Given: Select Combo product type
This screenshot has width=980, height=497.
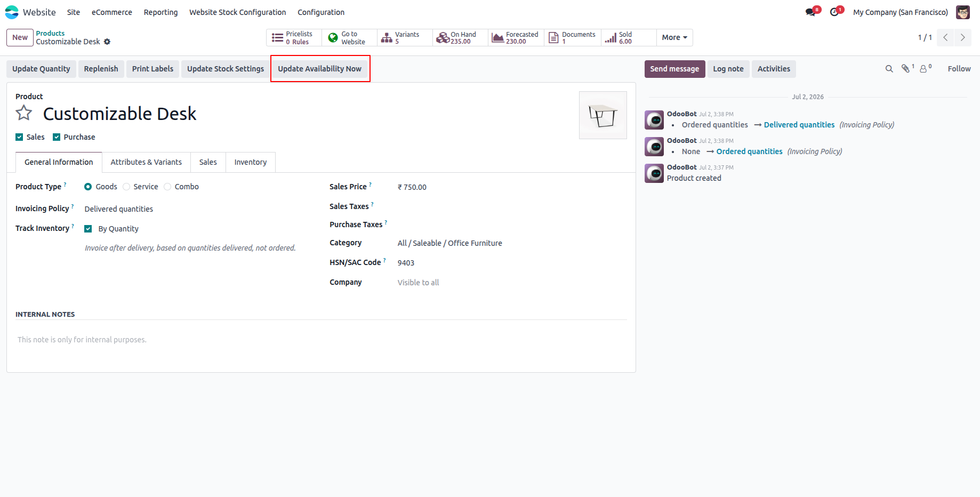Looking at the screenshot, I should click(167, 187).
